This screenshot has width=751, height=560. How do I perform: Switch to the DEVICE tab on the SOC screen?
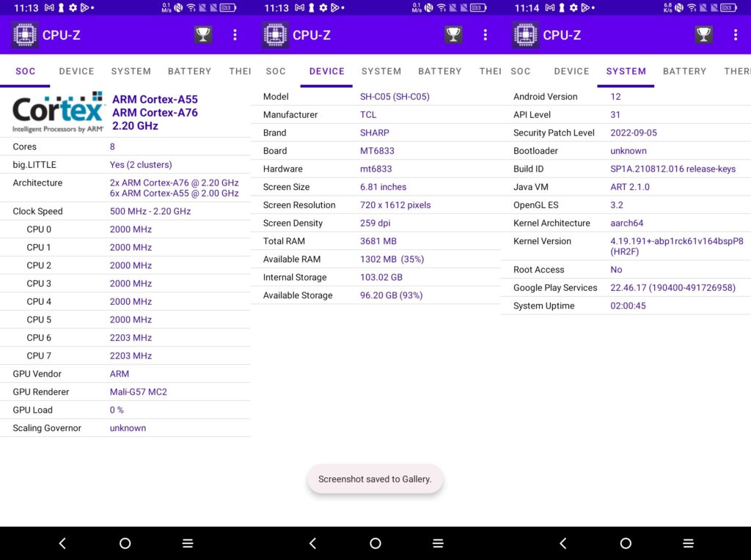pos(76,71)
